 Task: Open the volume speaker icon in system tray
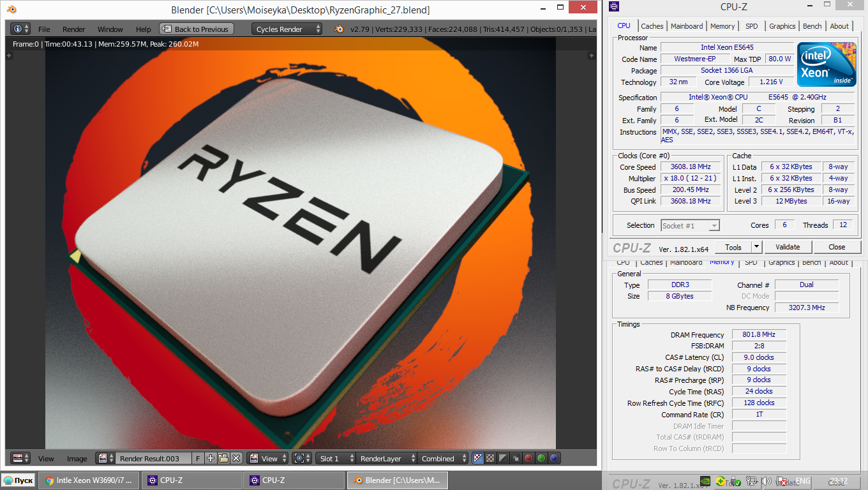[x=767, y=481]
